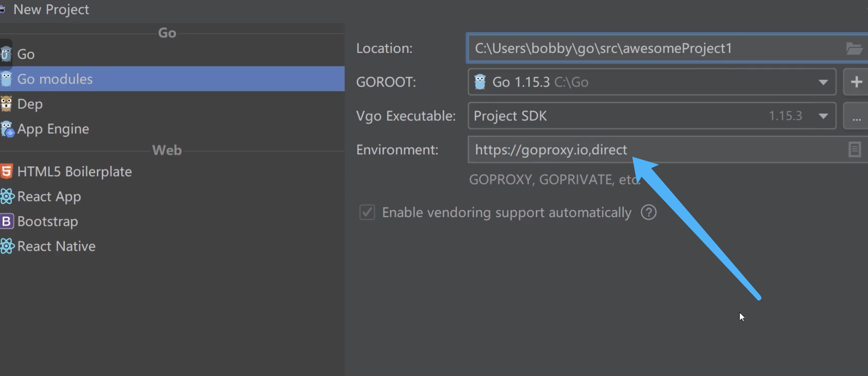Screen dimensions: 868x376
Task: Click the Environment label
Action: click(397, 150)
